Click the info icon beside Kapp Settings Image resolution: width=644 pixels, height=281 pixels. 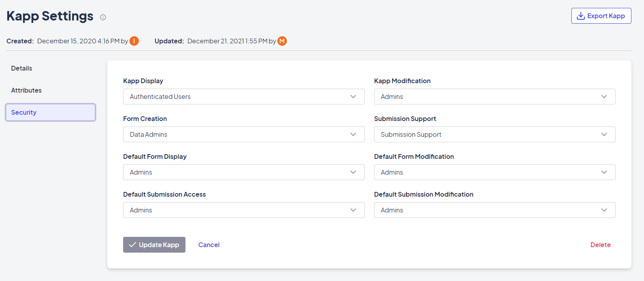pos(103,17)
